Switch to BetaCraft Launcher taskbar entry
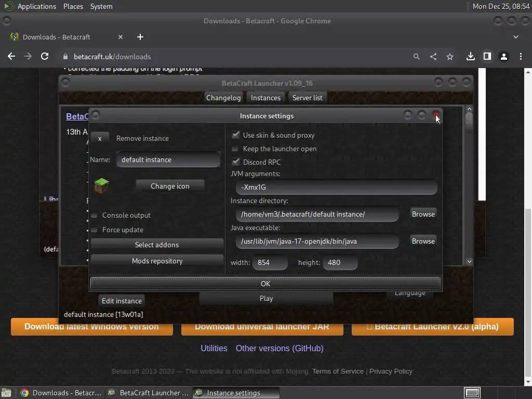This screenshot has height=399, width=532. pyautogui.click(x=148, y=393)
